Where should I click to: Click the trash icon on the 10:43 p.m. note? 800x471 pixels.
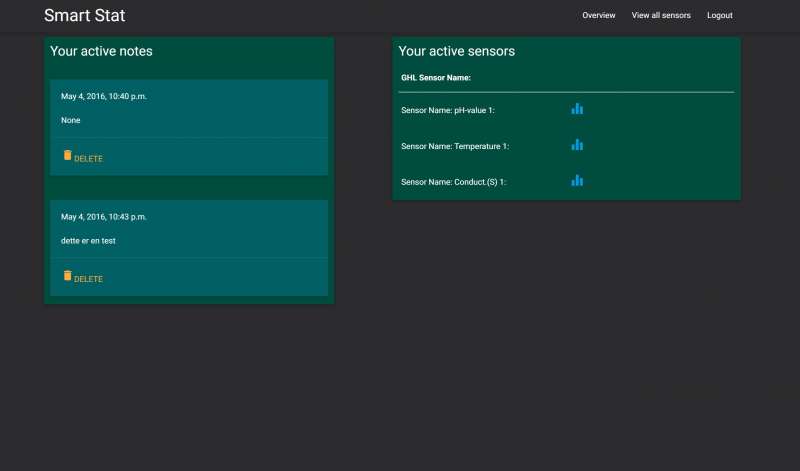point(68,276)
